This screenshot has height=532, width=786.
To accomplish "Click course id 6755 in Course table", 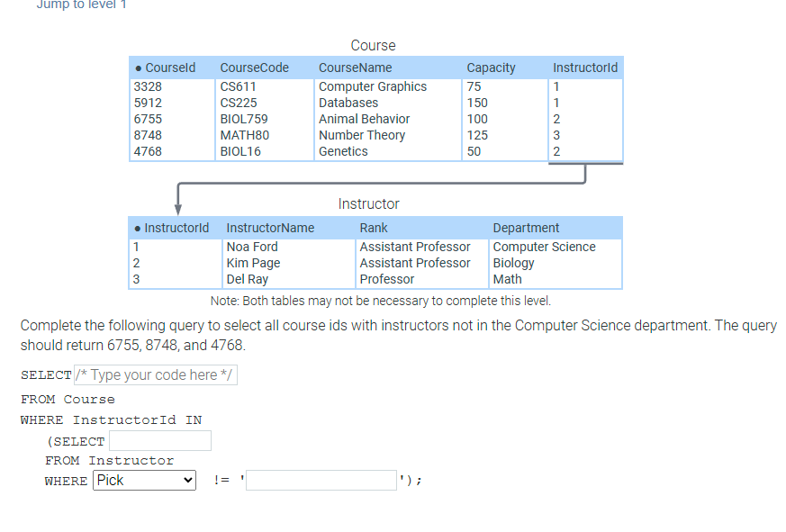I will 148,120.
